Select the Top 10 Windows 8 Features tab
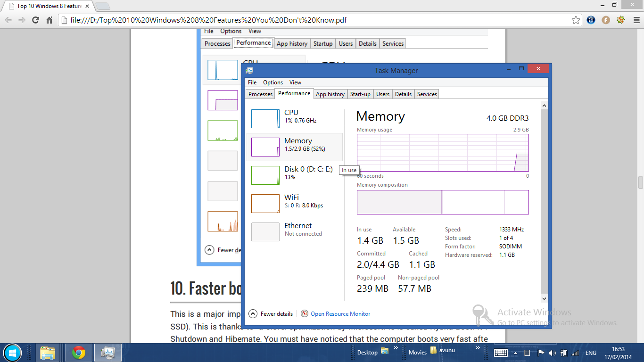This screenshot has height=362, width=644. click(x=49, y=6)
